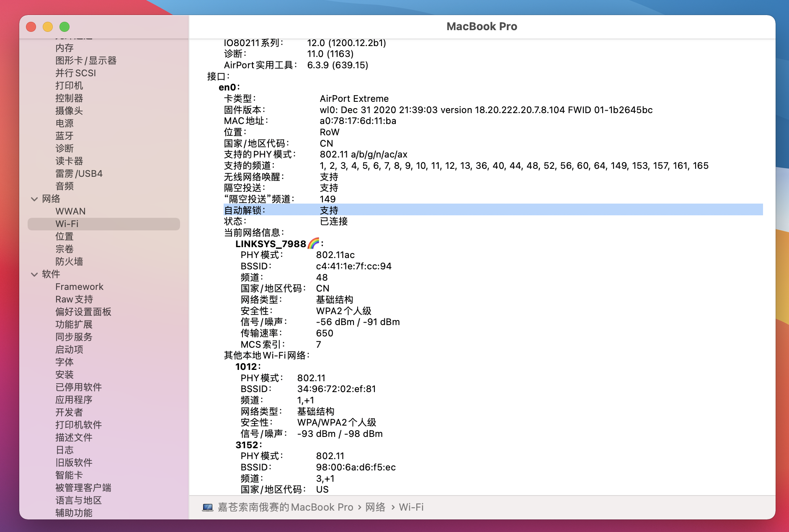
Task: Click the laptop icon in path bar
Action: click(x=207, y=507)
